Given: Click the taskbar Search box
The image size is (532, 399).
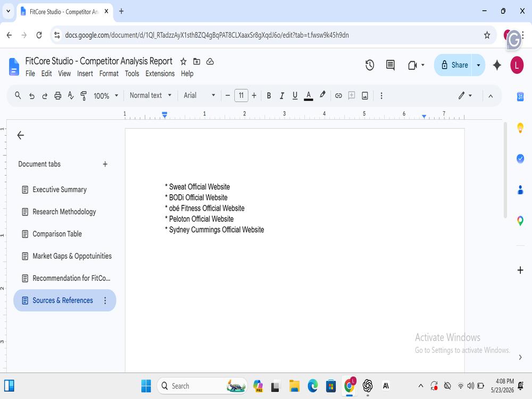Looking at the screenshot, I should (x=202, y=386).
